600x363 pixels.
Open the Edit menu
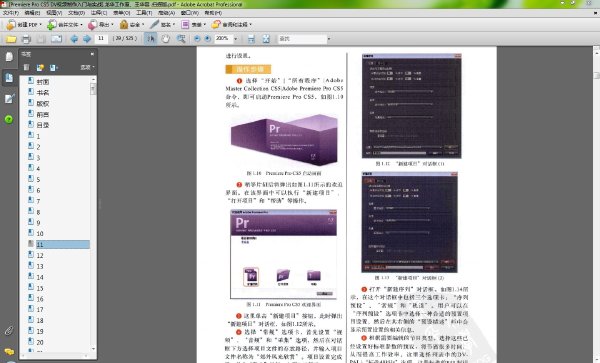pyautogui.click(x=32, y=13)
